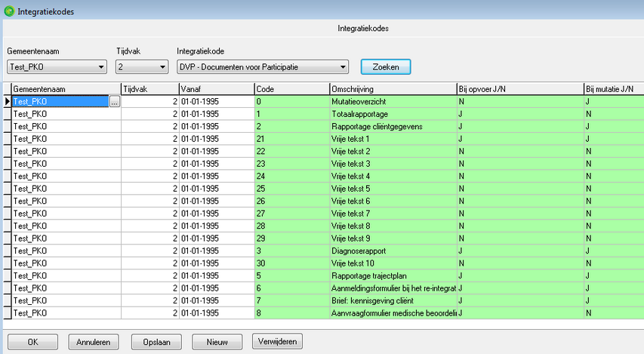Click code cell 22
The width and height of the screenshot is (644, 354).
point(292,151)
